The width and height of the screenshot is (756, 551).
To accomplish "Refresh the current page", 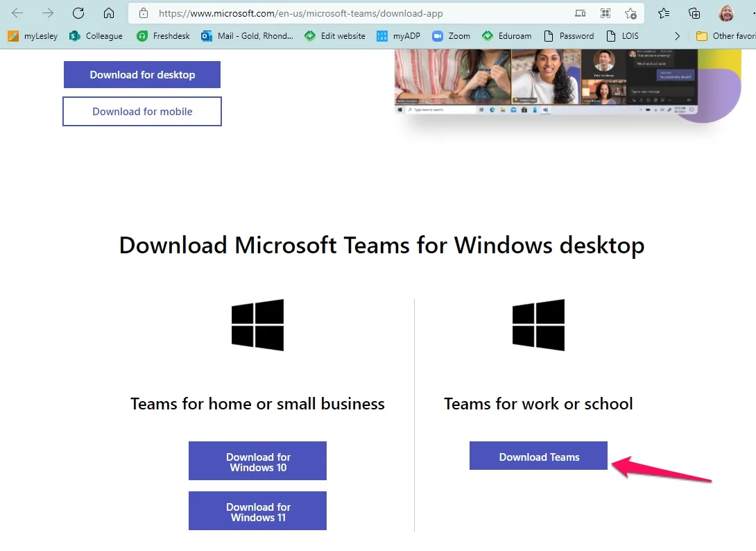I will 78,12.
